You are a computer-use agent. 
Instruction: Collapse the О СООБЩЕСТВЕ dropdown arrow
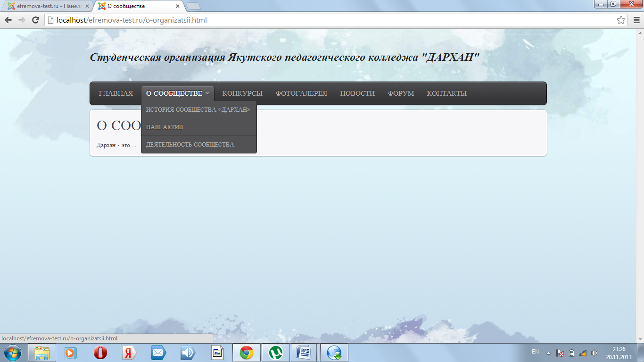(x=207, y=93)
